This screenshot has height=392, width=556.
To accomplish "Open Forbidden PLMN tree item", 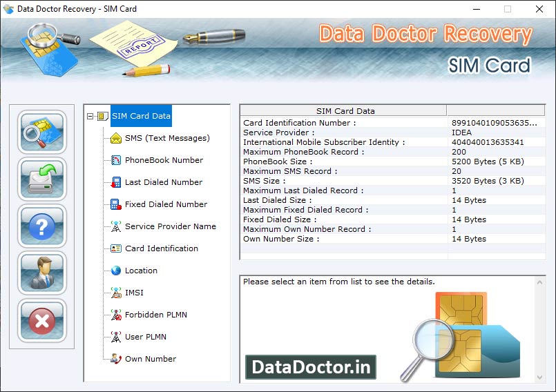I will pos(155,315).
